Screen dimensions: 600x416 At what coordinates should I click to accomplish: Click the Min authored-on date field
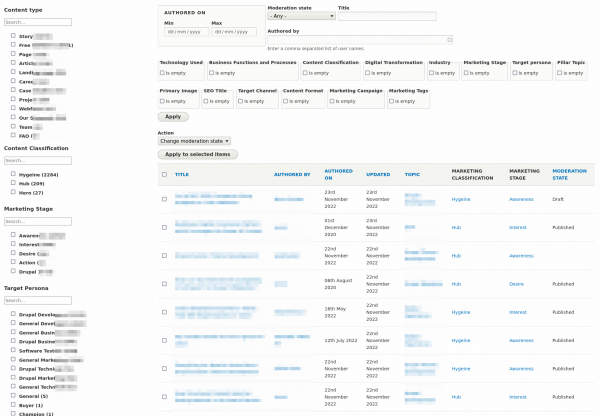(185, 31)
